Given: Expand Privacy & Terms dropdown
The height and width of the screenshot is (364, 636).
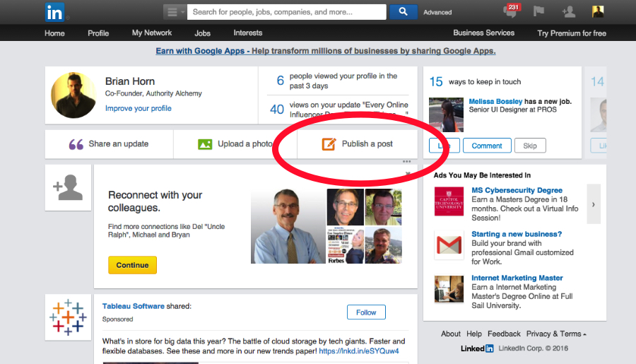Looking at the screenshot, I should coord(556,334).
